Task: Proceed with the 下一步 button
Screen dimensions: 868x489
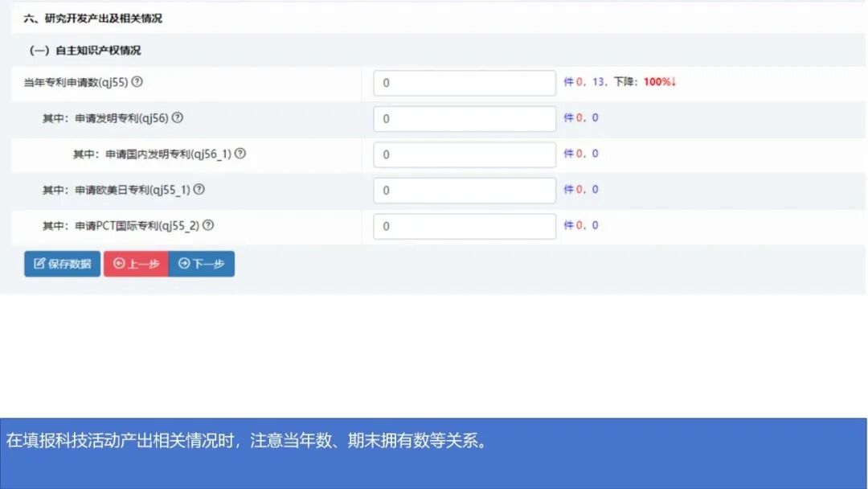Action: point(203,263)
